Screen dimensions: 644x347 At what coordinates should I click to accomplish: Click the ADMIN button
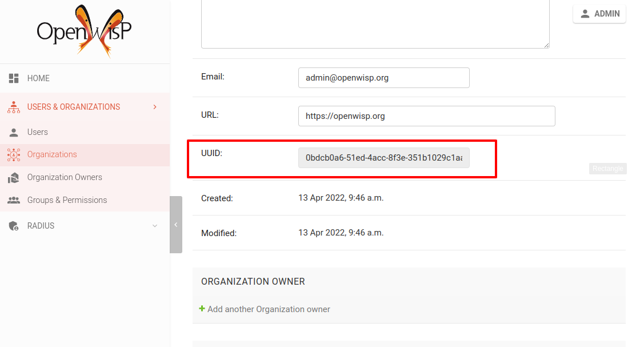coord(599,13)
